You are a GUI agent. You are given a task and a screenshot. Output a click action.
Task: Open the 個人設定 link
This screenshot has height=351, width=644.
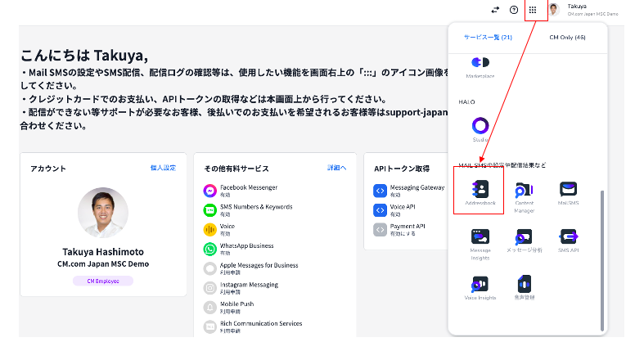coord(163,168)
